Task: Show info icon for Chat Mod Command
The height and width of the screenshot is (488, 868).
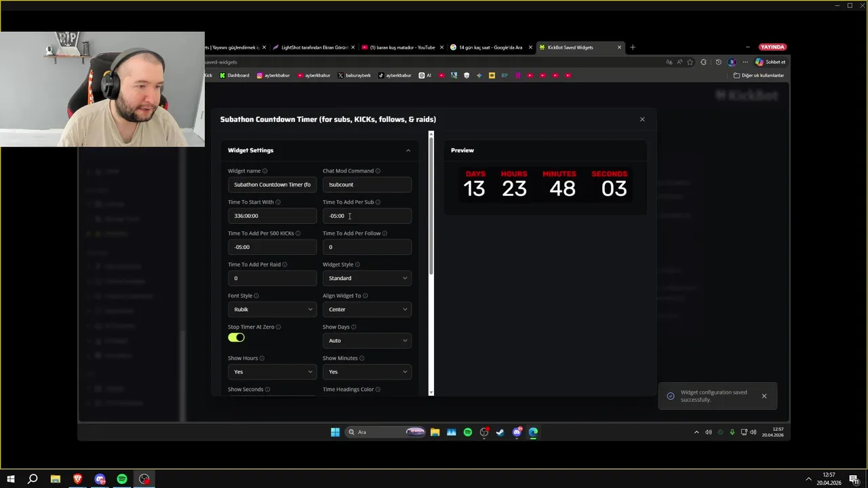Action: click(378, 171)
